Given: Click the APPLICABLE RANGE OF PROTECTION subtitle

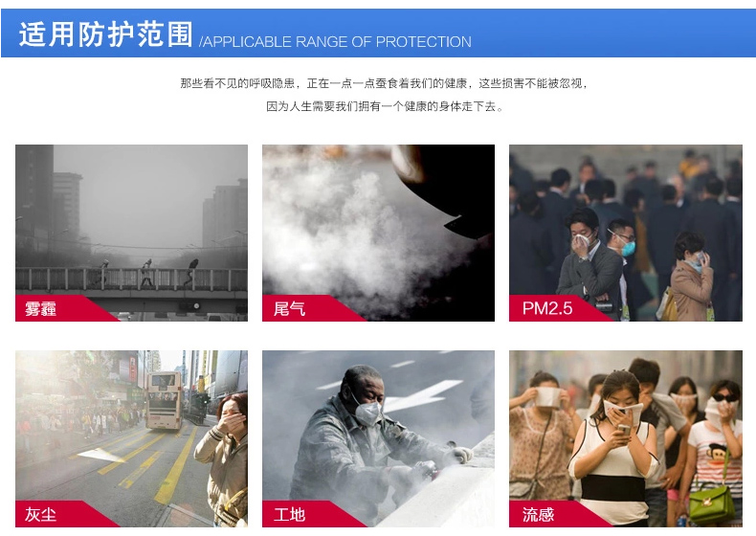Looking at the screenshot, I should [x=336, y=42].
